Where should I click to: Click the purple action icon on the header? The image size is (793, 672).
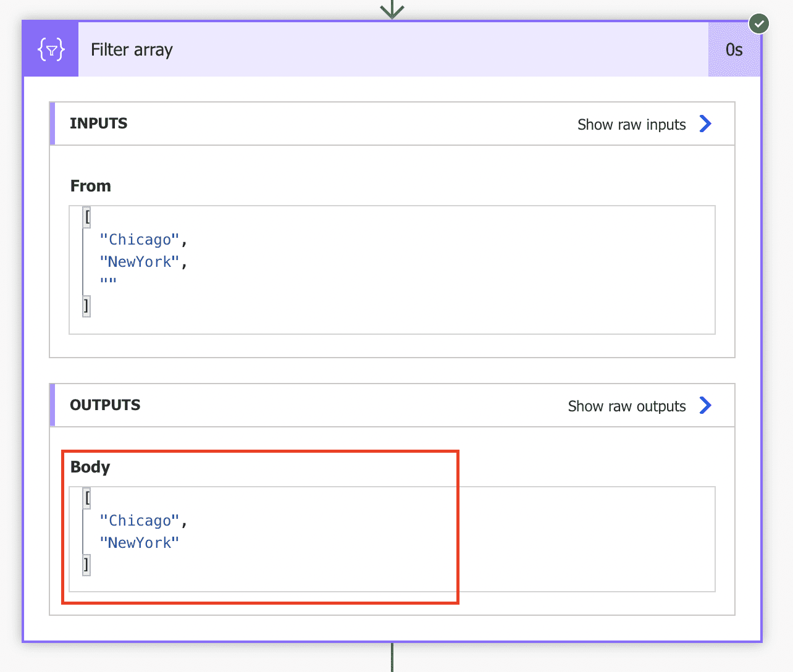(50, 49)
